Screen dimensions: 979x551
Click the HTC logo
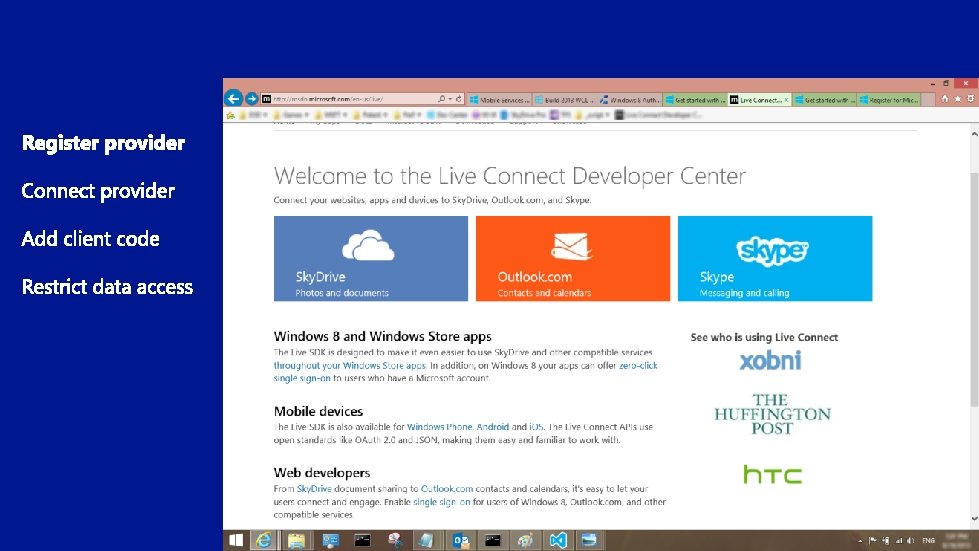pyautogui.click(x=772, y=475)
